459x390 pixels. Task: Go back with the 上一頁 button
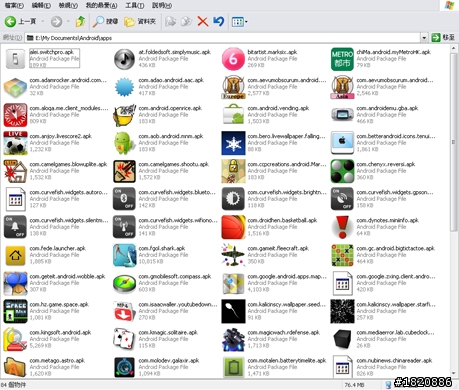pos(20,22)
